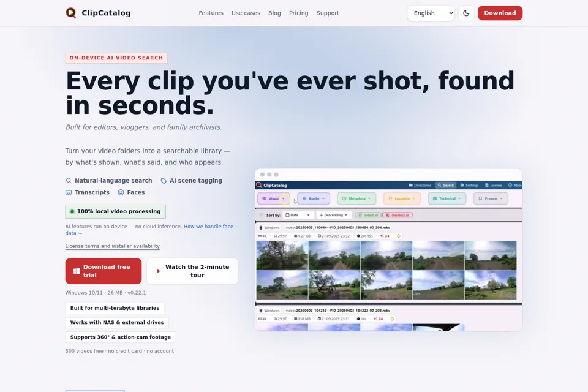Click the bottom-left thumbnail in 204.mkv grid
The image size is (588, 392).
coord(282,285)
